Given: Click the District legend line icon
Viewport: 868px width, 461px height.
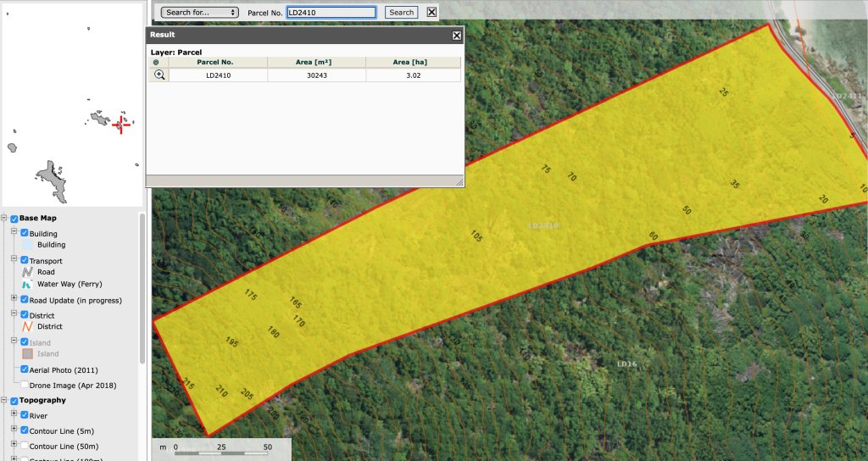Looking at the screenshot, I should pyautogui.click(x=28, y=326).
